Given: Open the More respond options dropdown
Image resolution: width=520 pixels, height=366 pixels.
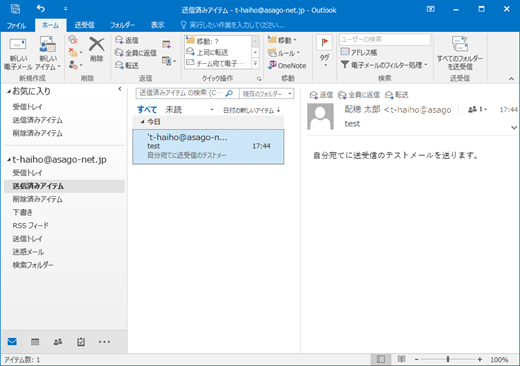Looking at the screenshot, I should [x=169, y=61].
